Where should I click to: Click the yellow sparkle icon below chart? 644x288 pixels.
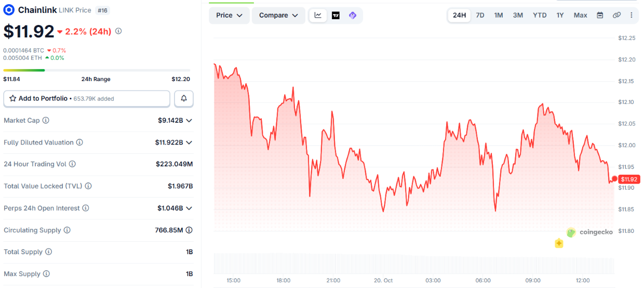(x=559, y=243)
